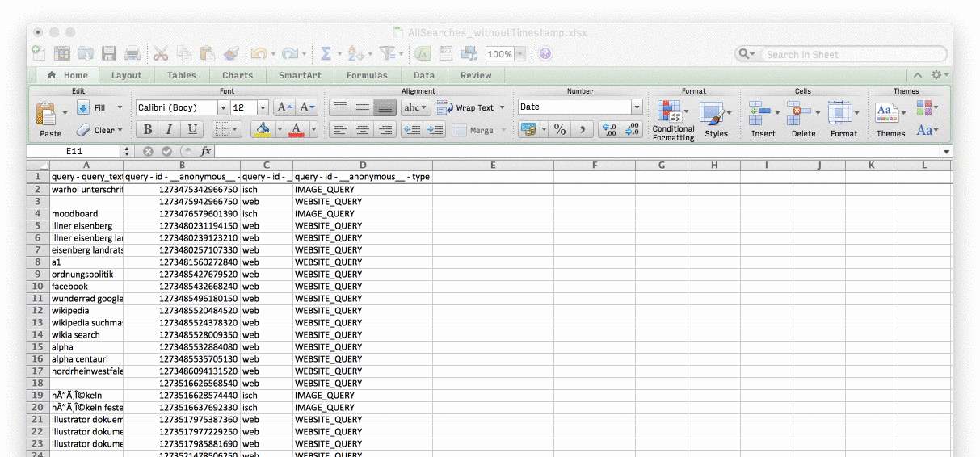Viewport: 980px width, 457px height.
Task: Increase font size with A-up icon
Action: pos(284,107)
